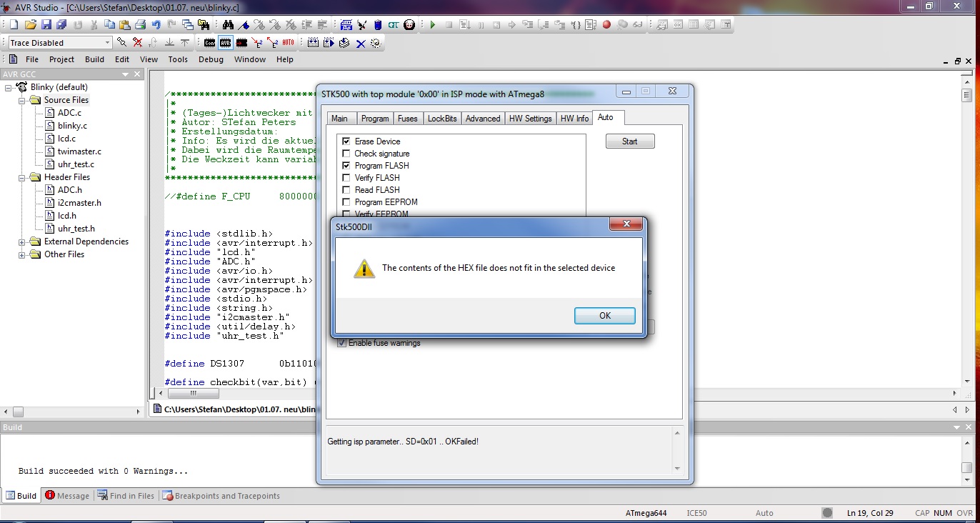Click the Start button on Auto tab
980x523 pixels.
[x=630, y=141]
